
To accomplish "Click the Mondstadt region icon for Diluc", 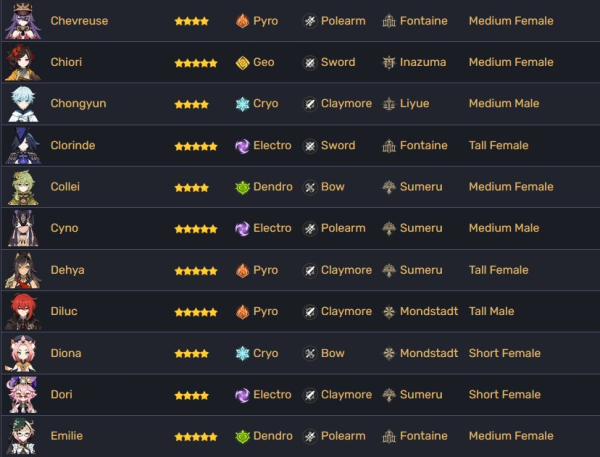I will point(389,312).
